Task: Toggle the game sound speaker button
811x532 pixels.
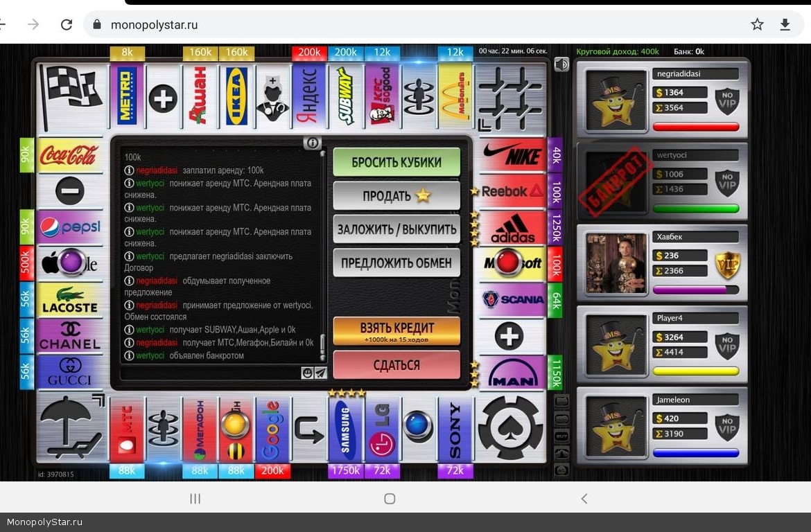Action: pos(561,64)
